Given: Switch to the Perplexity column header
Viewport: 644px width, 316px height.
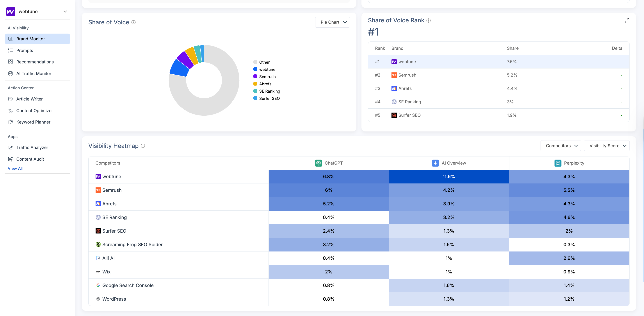Looking at the screenshot, I should click(569, 163).
